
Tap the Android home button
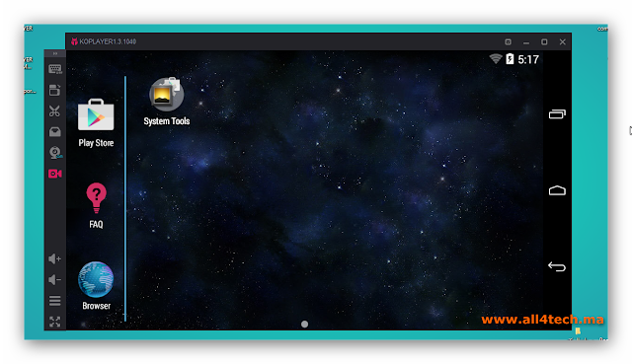coord(557,190)
